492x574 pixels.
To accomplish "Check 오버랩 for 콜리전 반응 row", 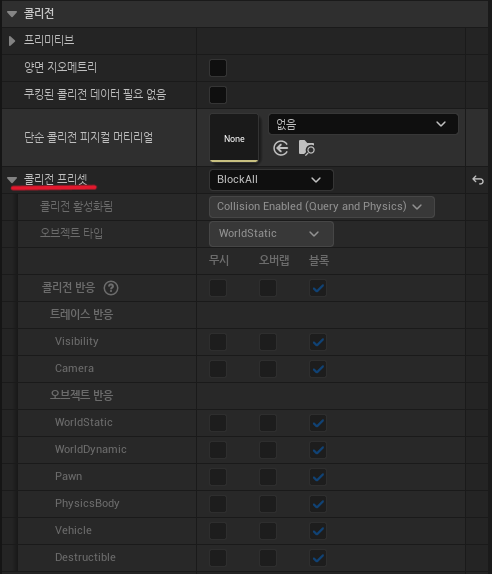I will coord(268,288).
